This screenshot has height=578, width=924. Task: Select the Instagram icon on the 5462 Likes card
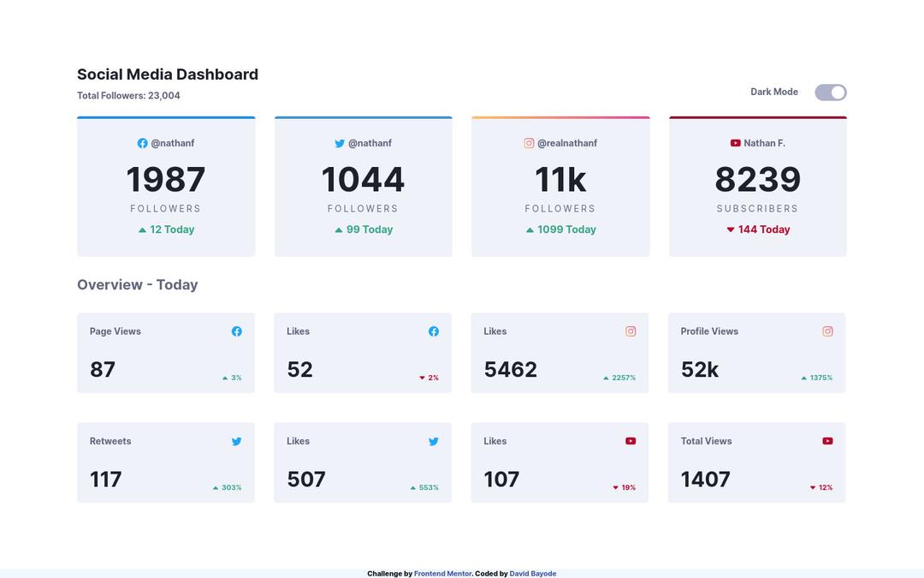pyautogui.click(x=631, y=331)
